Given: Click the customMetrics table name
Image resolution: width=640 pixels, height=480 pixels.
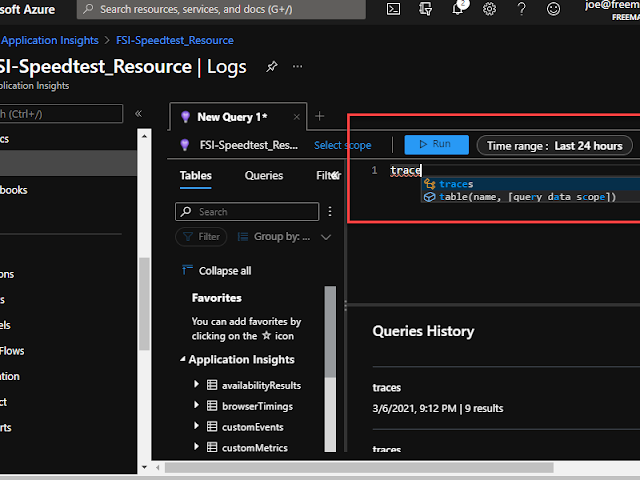Looking at the screenshot, I should [x=255, y=448].
